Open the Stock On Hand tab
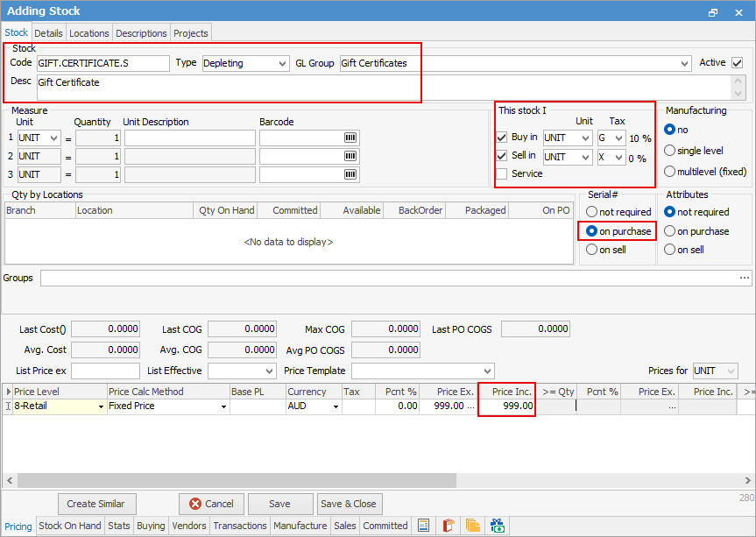The height and width of the screenshot is (537, 756). click(70, 526)
